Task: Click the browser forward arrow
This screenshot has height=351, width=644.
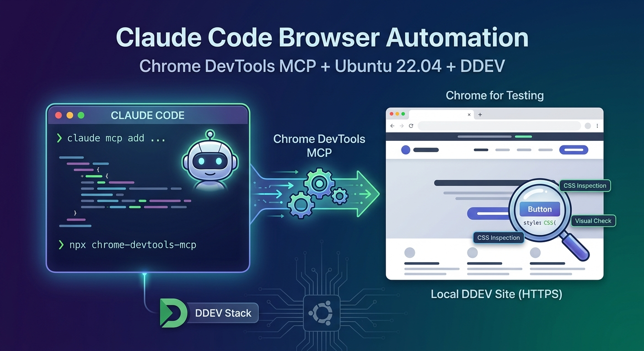Action: (402, 126)
